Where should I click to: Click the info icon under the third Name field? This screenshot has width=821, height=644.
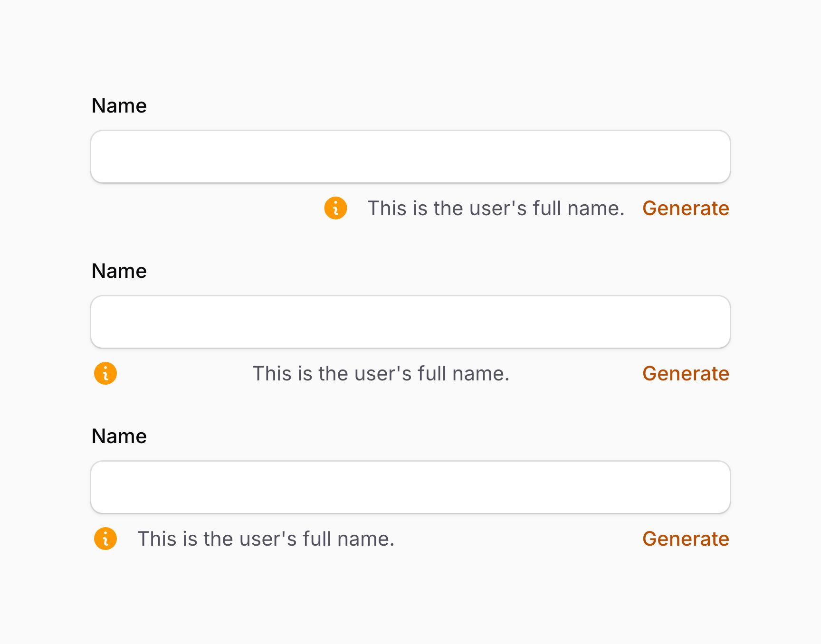(105, 539)
